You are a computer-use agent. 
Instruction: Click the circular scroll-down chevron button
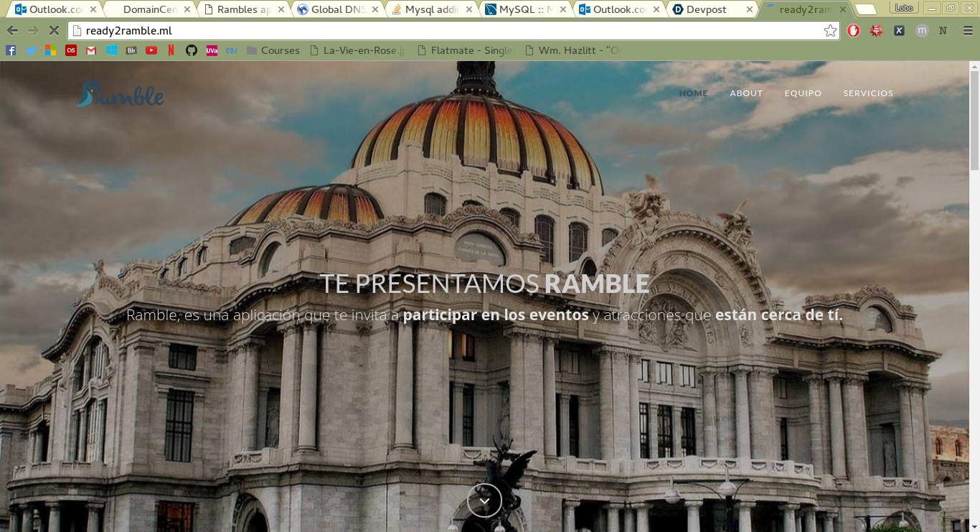tap(484, 500)
